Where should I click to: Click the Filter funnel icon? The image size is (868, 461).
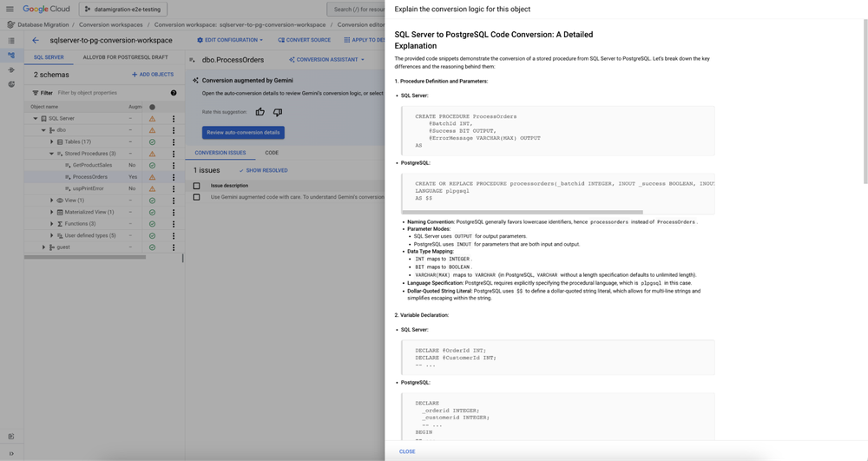(36, 93)
